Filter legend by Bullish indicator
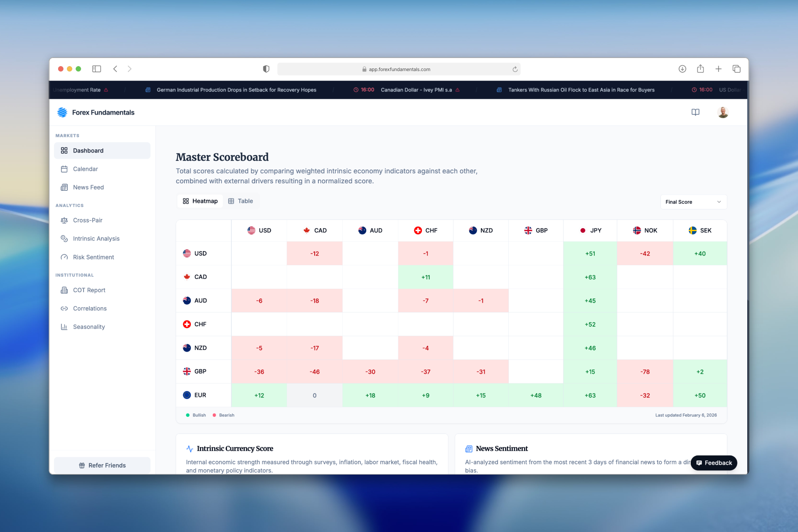798x532 pixels. [x=195, y=415]
